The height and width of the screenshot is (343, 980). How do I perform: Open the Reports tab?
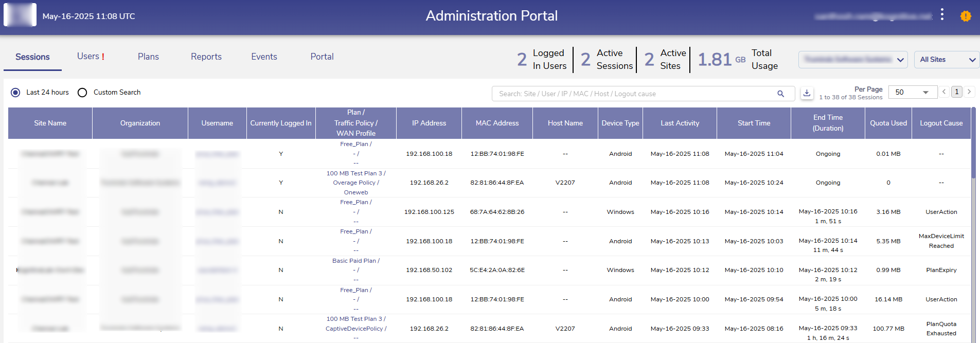tap(206, 57)
